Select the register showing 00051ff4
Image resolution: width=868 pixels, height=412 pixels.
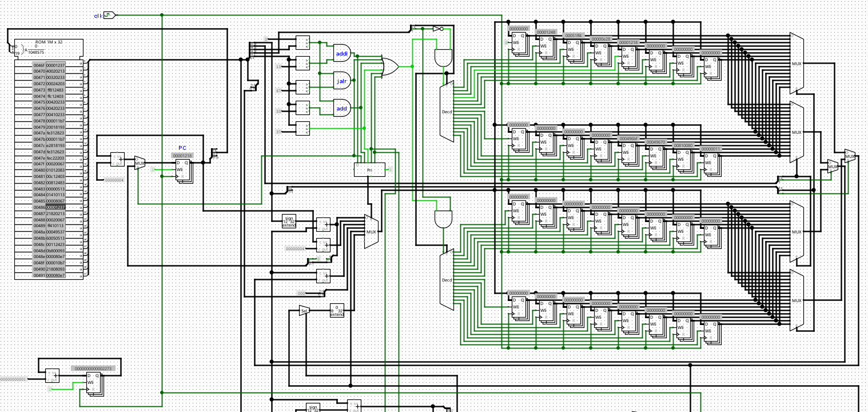575,50
